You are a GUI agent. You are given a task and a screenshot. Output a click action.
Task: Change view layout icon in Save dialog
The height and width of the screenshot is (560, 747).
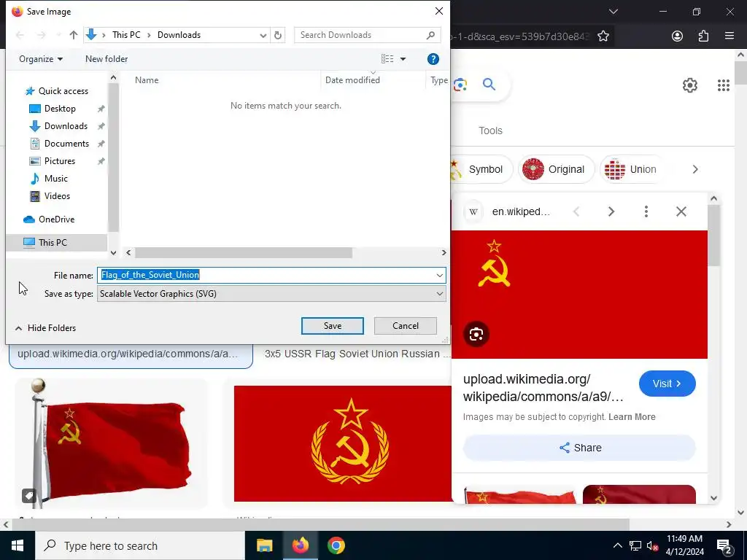(x=387, y=59)
